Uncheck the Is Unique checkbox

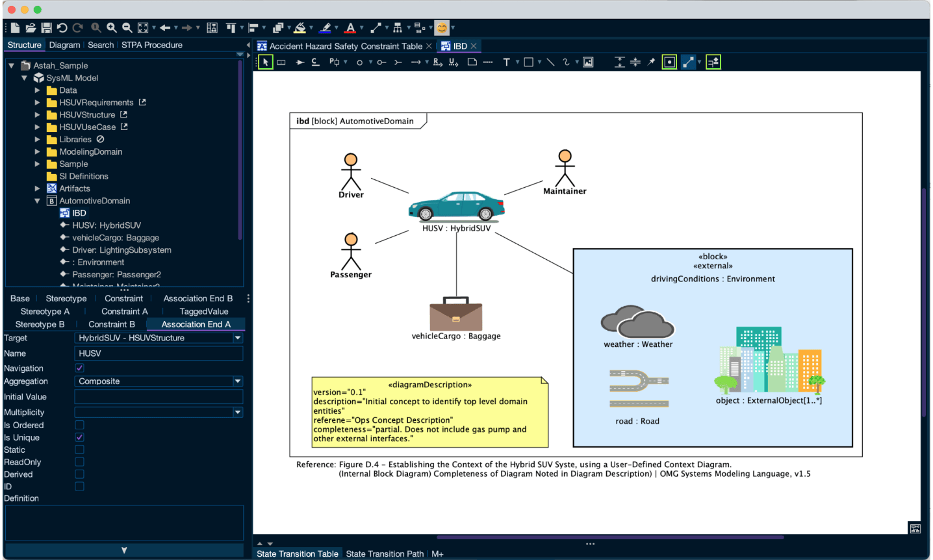[79, 437]
